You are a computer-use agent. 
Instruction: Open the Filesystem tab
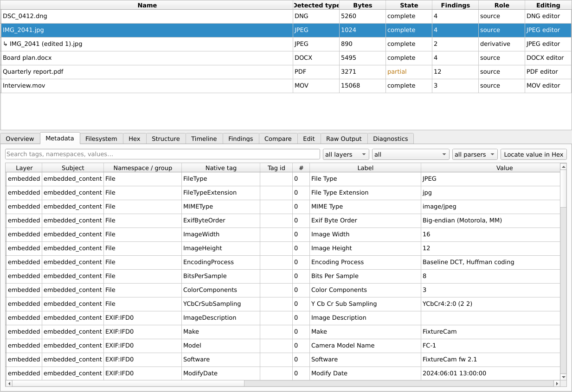point(101,139)
